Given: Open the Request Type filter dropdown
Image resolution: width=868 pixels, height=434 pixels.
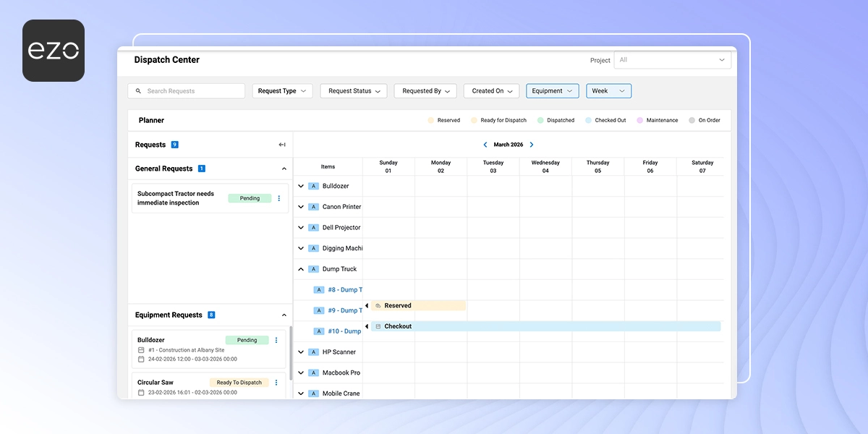Looking at the screenshot, I should pos(282,91).
